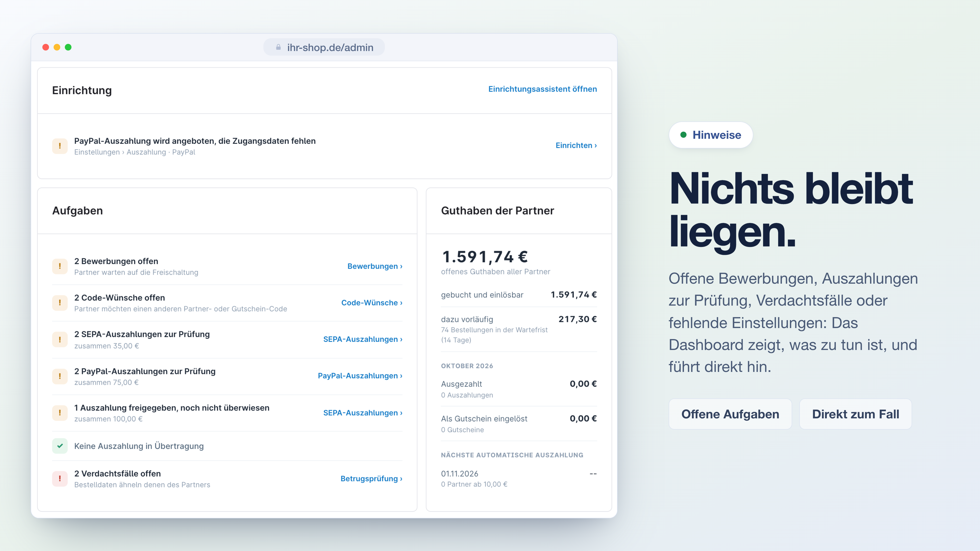
Task: Click warning icon for Auszahlung freigegeben row
Action: [60, 412]
